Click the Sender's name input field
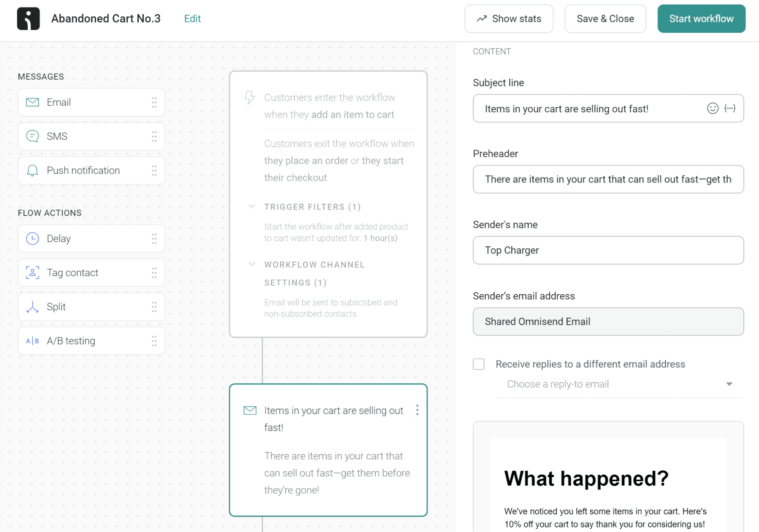The image size is (759, 532). pyautogui.click(x=608, y=250)
